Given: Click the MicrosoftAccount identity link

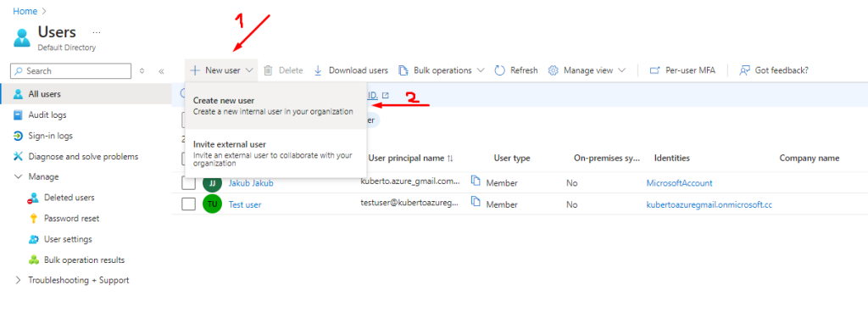Looking at the screenshot, I should click(x=679, y=183).
